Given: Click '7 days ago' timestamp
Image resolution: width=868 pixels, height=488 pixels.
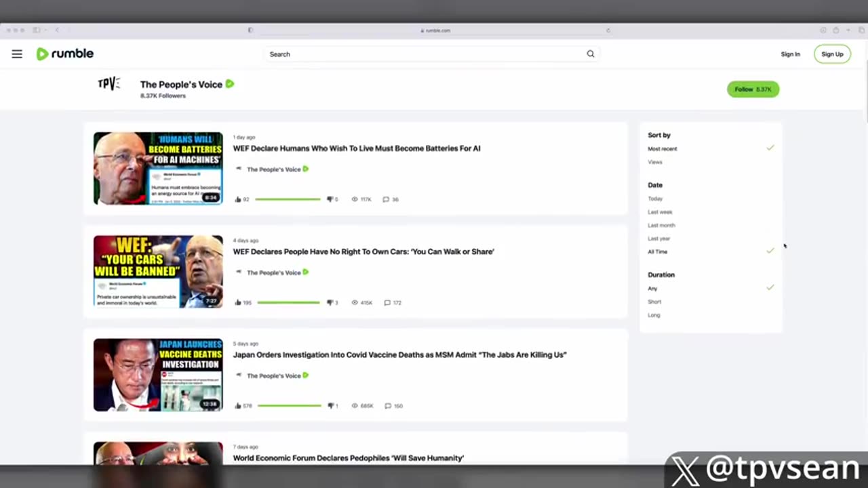Looking at the screenshot, I should 245,447.
